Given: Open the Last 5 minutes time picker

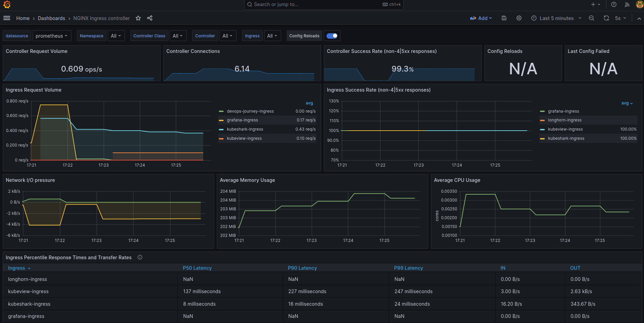Looking at the screenshot, I should (x=556, y=18).
